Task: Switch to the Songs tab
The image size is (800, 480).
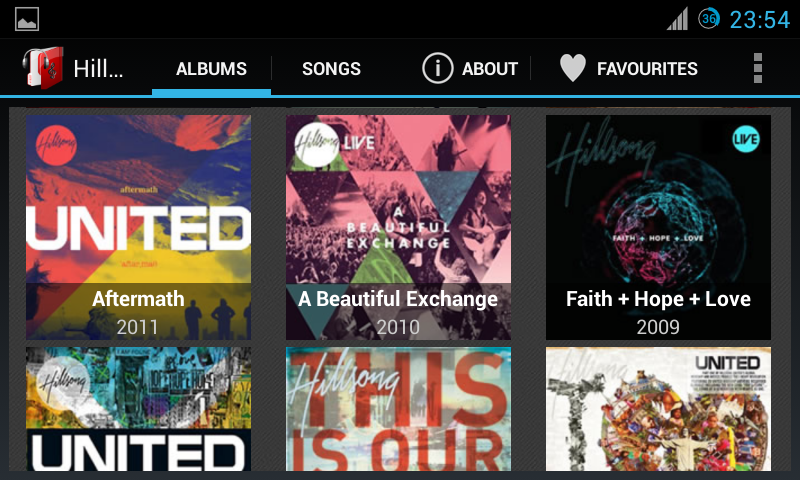Action: tap(331, 68)
